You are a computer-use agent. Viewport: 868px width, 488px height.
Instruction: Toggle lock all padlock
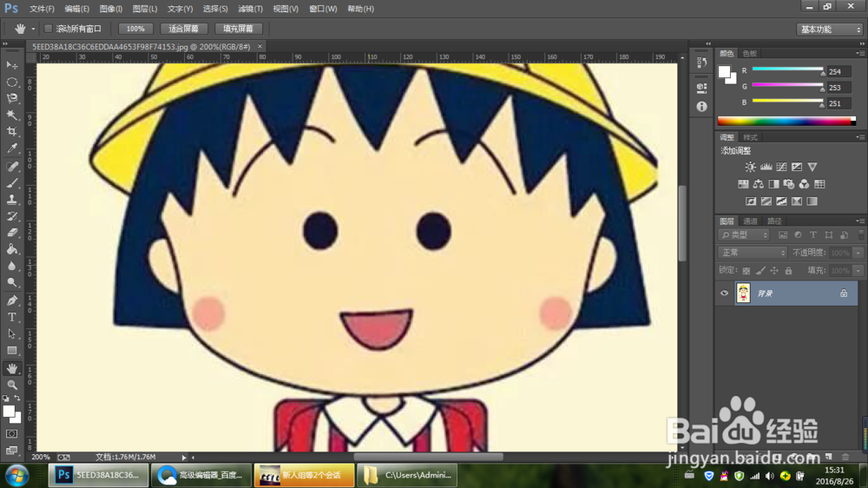click(x=788, y=270)
